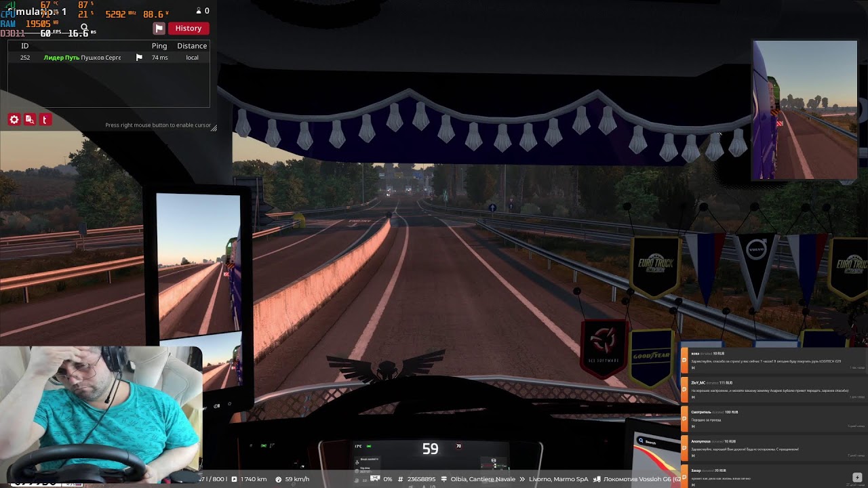This screenshot has height=488, width=868.
Task: Click the 70 speed limit sign on dashboard
Action: (459, 446)
